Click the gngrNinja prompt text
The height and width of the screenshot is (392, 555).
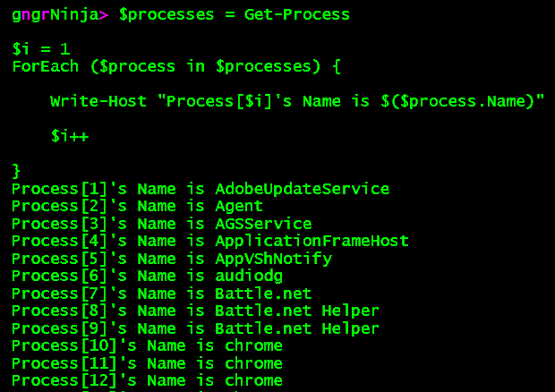click(x=59, y=14)
